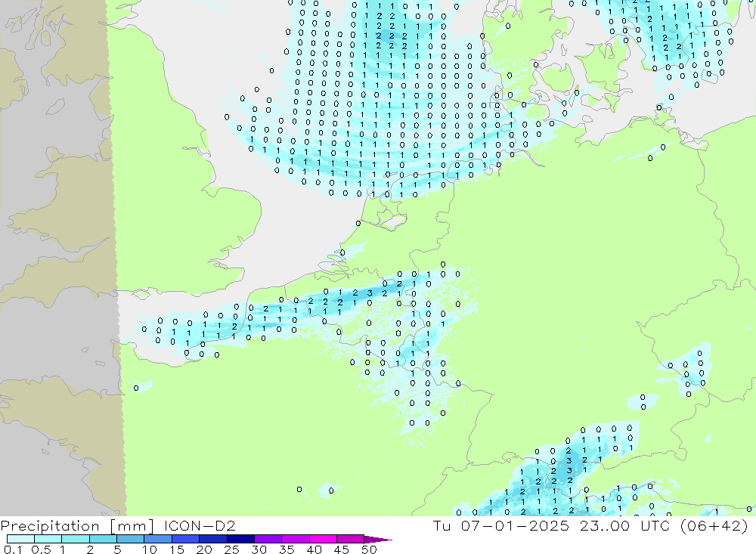Click the 1–2 mm legend color swatch

tap(76, 539)
